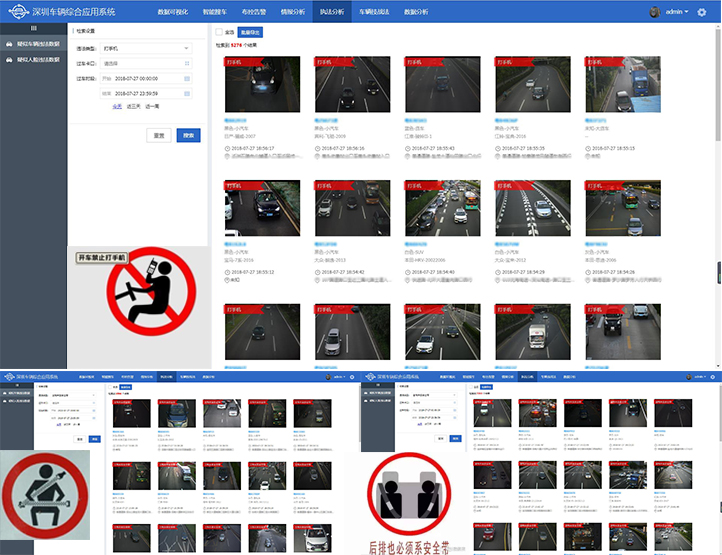
Task: Click the 近三天 quick time link
Action: click(x=134, y=106)
